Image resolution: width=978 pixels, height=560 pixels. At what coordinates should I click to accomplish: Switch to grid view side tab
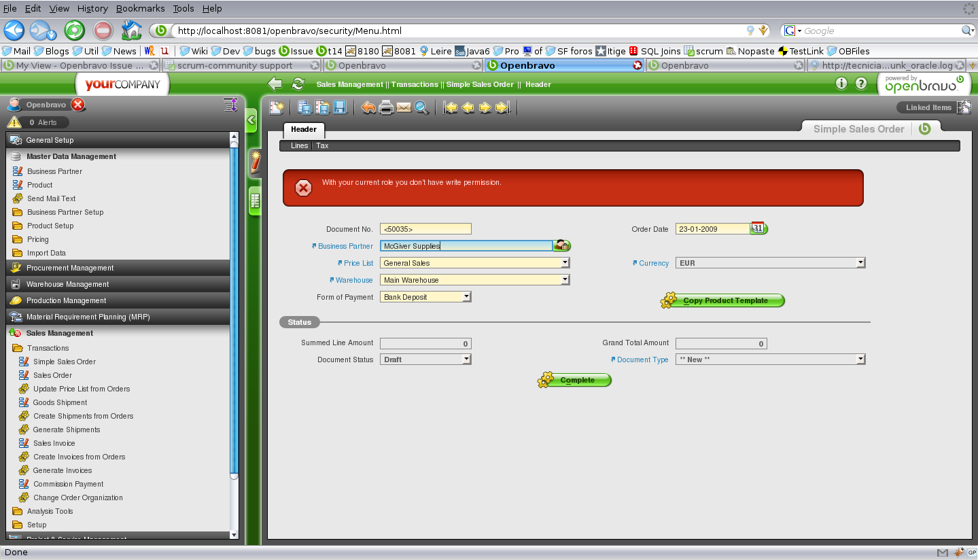click(255, 200)
